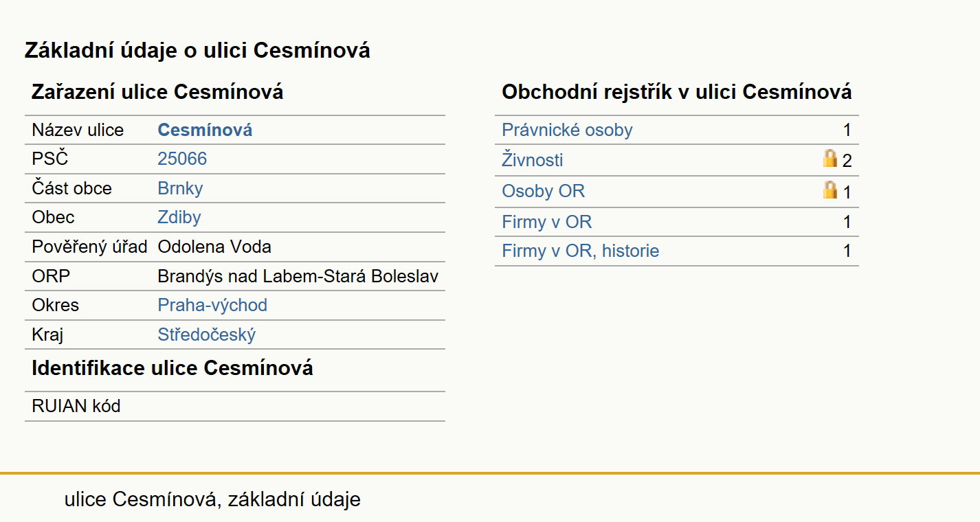
Task: Click the lock icon beside Osoby OR
Action: tap(830, 190)
